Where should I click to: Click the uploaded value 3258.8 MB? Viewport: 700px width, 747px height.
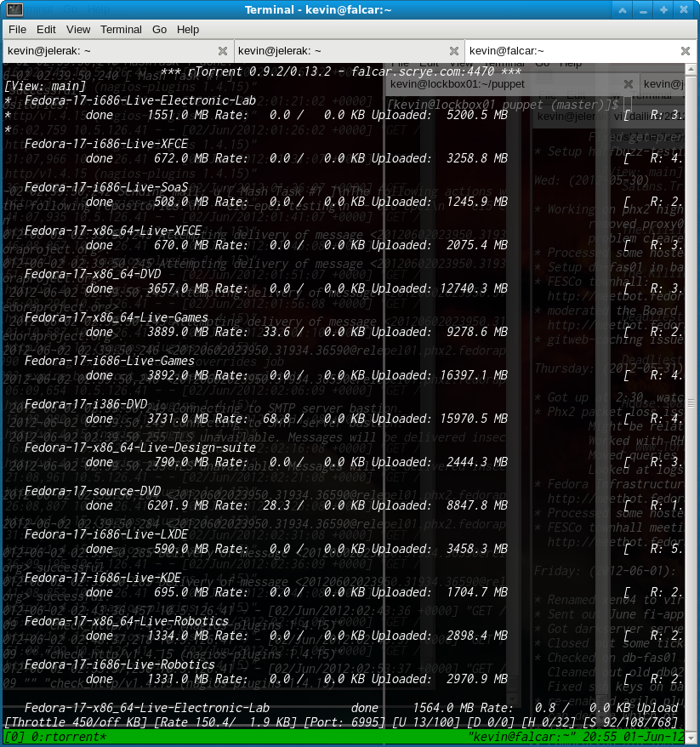(x=477, y=158)
